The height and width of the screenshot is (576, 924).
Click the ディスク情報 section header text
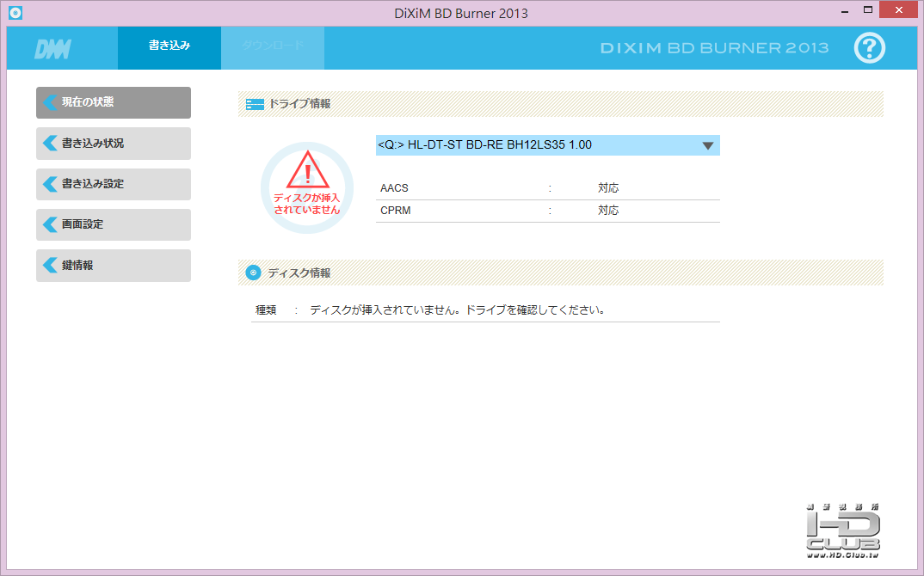click(299, 273)
